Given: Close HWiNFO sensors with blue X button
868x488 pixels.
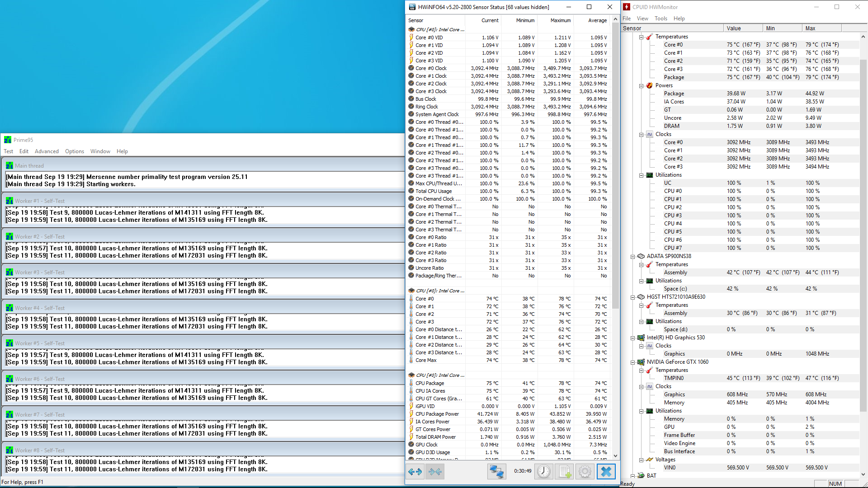Looking at the screenshot, I should pos(606,472).
